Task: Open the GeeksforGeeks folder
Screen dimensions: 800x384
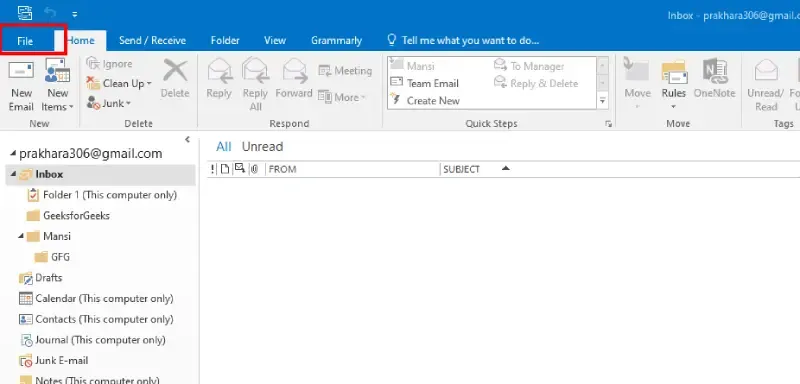Action: [x=68, y=216]
